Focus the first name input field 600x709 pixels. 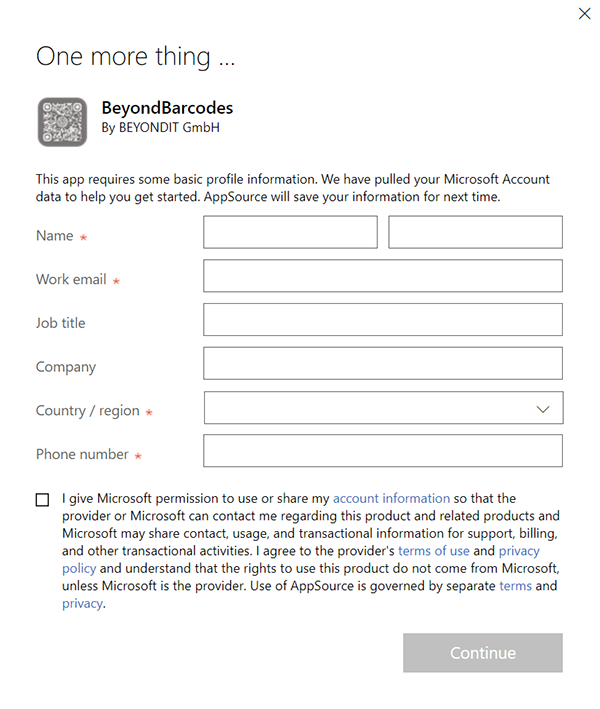click(x=290, y=233)
